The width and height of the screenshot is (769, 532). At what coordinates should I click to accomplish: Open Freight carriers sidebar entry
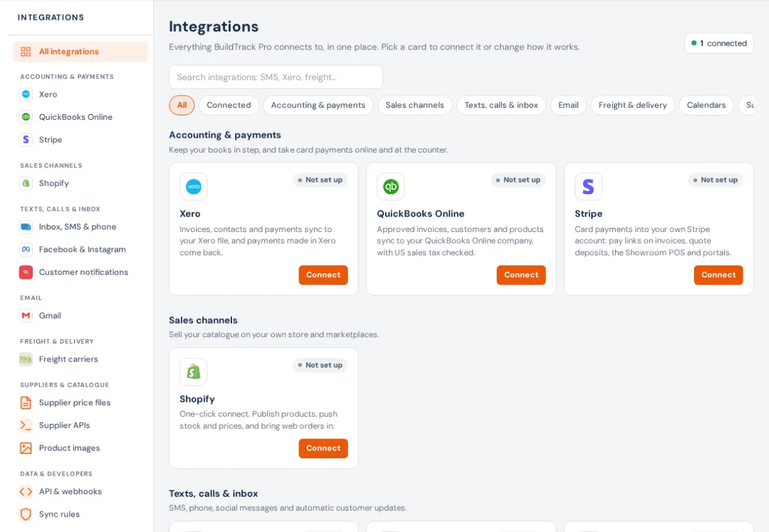(81, 359)
